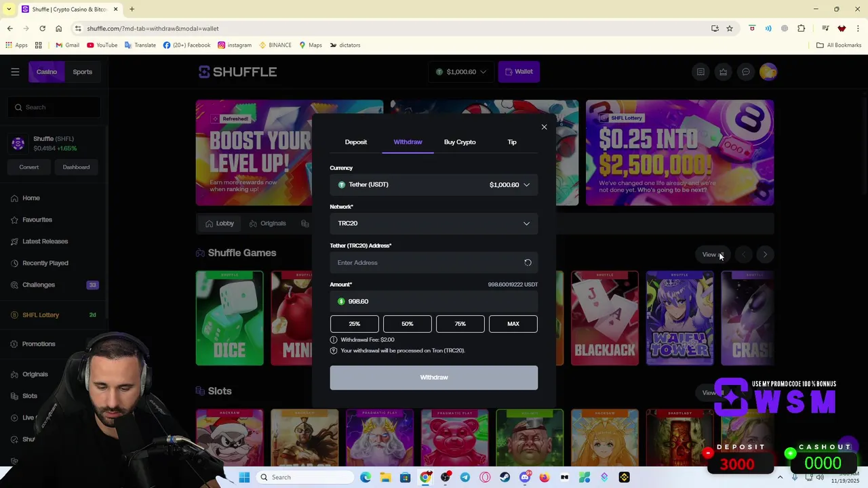Expand the TRC20 network dropdown
The height and width of the screenshot is (488, 868).
pyautogui.click(x=434, y=223)
